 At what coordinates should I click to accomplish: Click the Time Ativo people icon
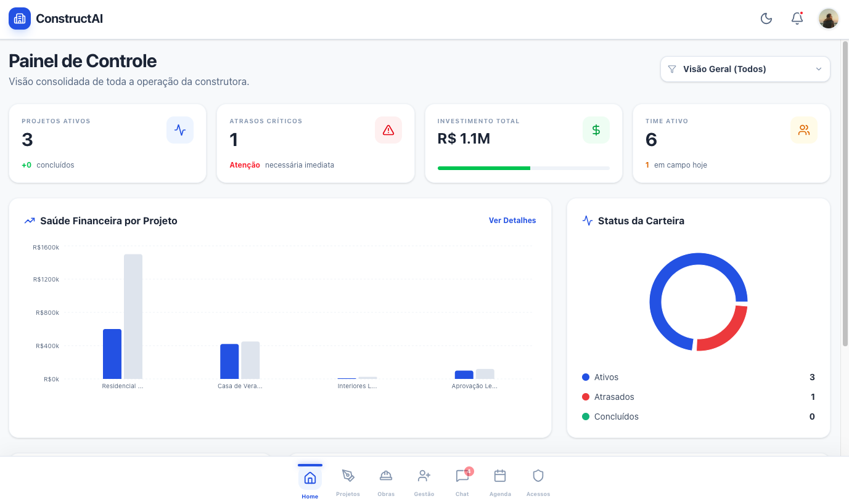point(804,130)
